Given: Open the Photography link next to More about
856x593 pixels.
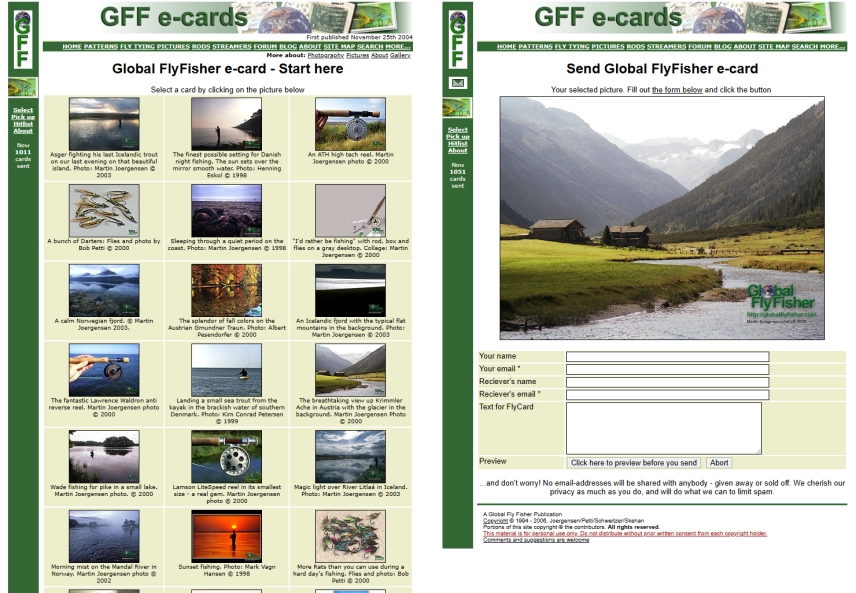Looking at the screenshot, I should pyautogui.click(x=324, y=56).
